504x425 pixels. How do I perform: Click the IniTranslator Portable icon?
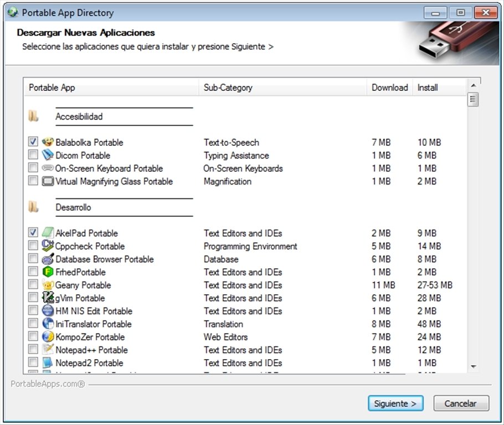click(48, 324)
